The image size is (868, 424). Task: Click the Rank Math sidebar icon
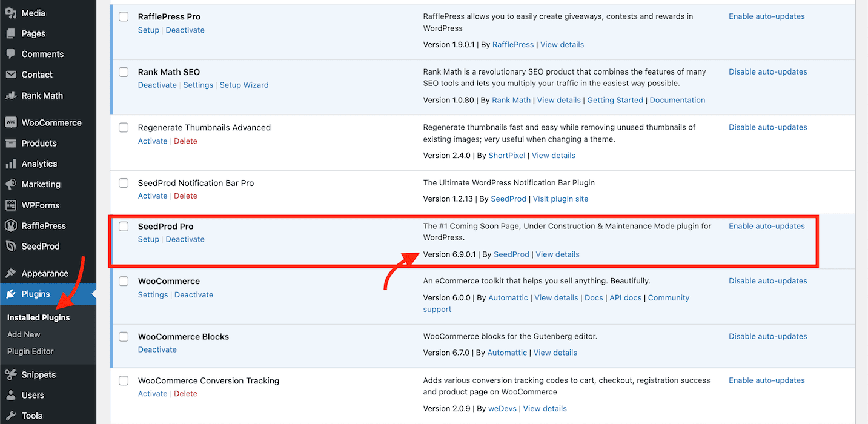10,95
